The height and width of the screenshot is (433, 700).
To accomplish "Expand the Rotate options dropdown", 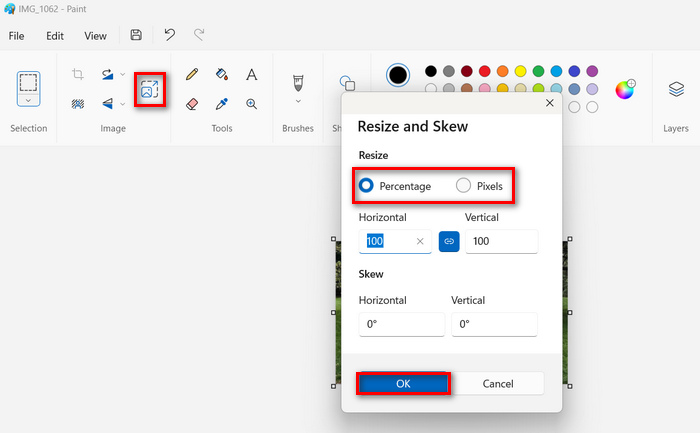I will click(x=123, y=74).
